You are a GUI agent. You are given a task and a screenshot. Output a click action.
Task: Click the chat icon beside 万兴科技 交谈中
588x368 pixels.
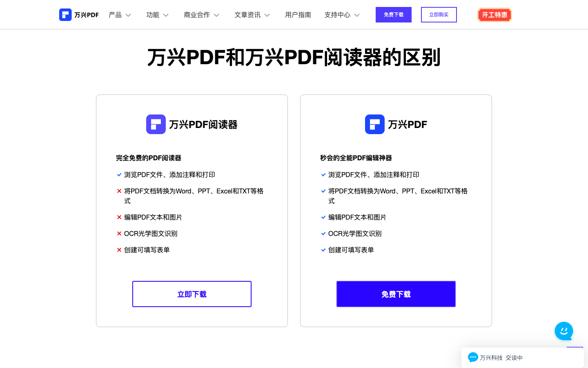[473, 357]
